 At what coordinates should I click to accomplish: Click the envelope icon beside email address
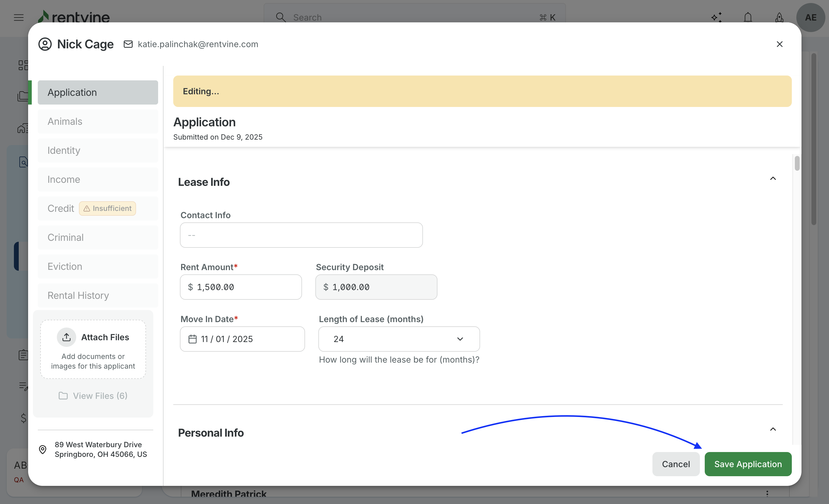128,44
